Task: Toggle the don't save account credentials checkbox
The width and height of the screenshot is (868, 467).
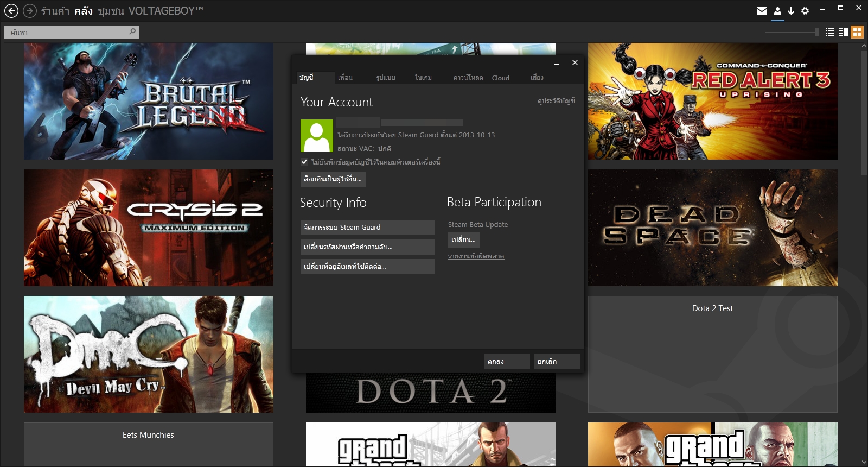Action: point(304,162)
